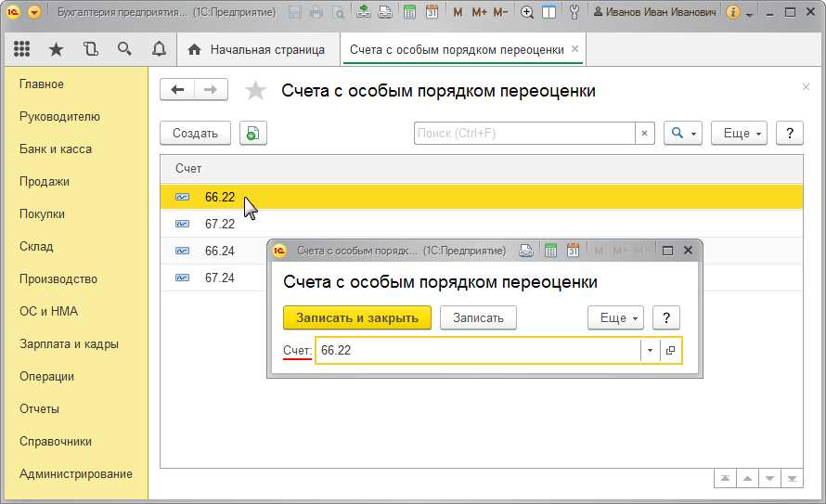Open the Банк и касса section
This screenshot has width=826, height=504.
pos(56,149)
